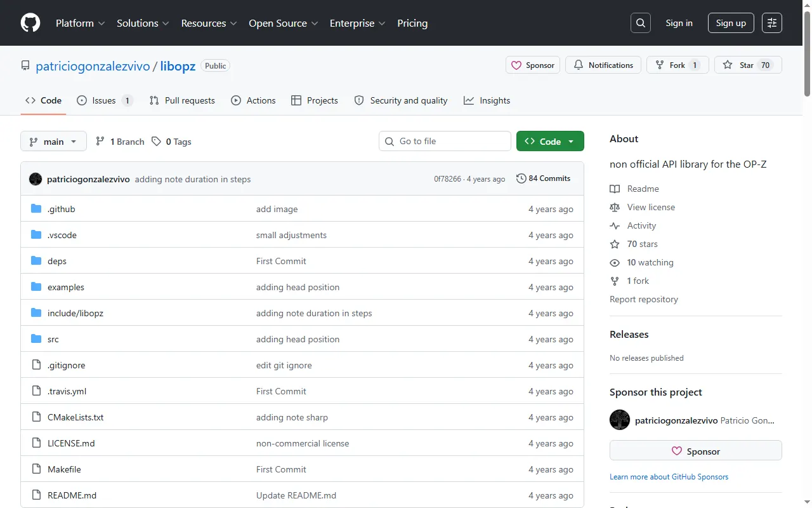Viewport: 812px width, 508px height.
Task: Switch to the Pull requests tab
Action: coord(182,100)
